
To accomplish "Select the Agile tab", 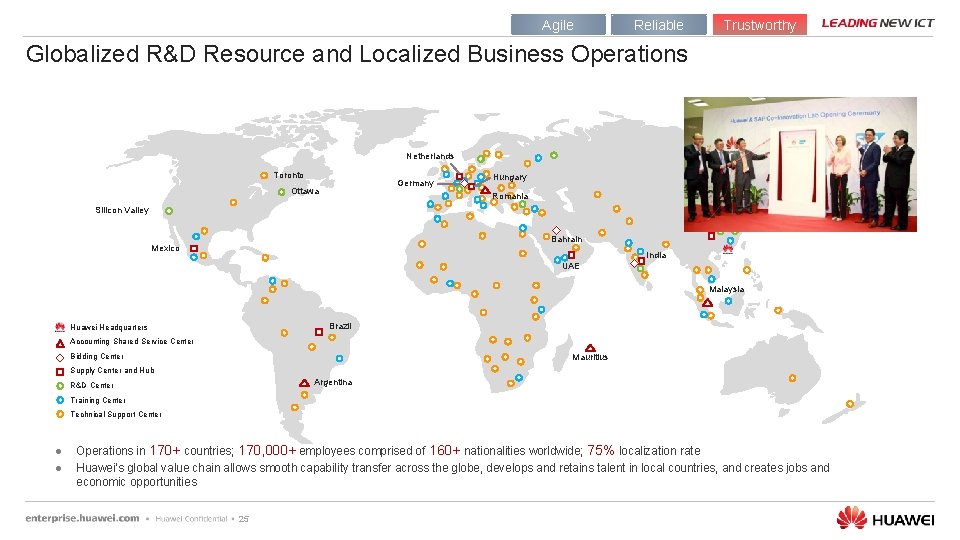I will pos(558,25).
